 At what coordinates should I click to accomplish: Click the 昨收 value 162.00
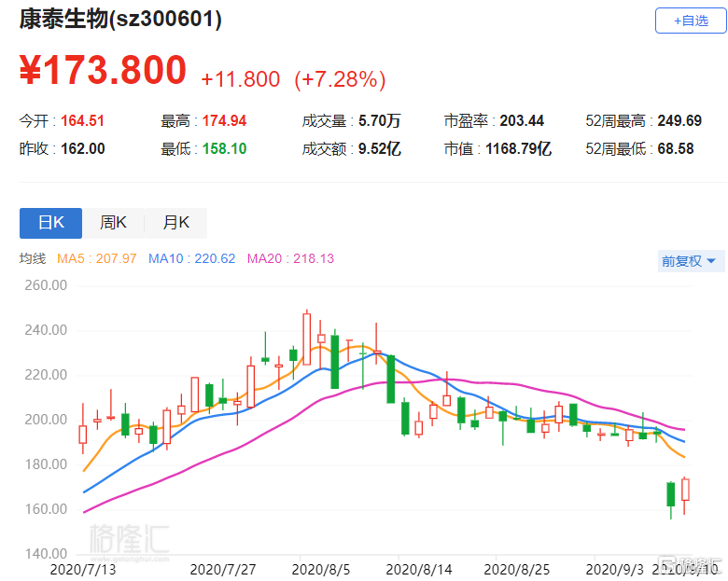click(x=83, y=148)
